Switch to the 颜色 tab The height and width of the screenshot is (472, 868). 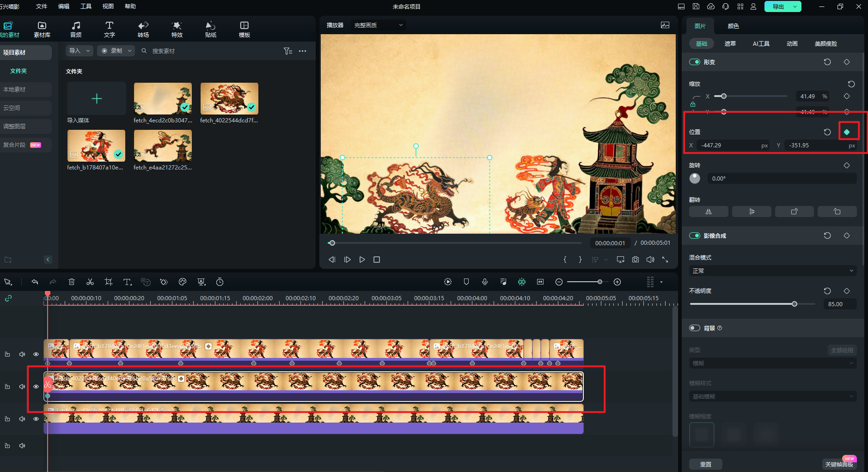[733, 26]
